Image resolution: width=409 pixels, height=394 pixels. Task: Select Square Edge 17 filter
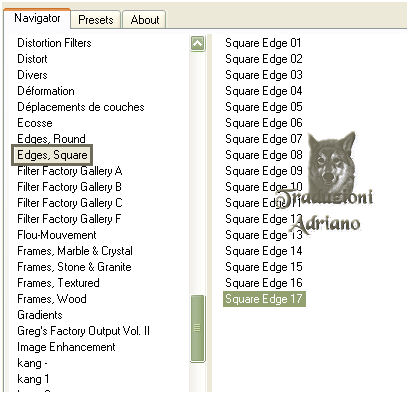[x=264, y=299]
